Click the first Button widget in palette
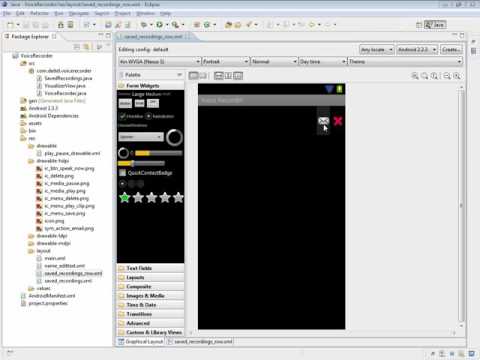This screenshot has width=480, height=360. tap(125, 104)
